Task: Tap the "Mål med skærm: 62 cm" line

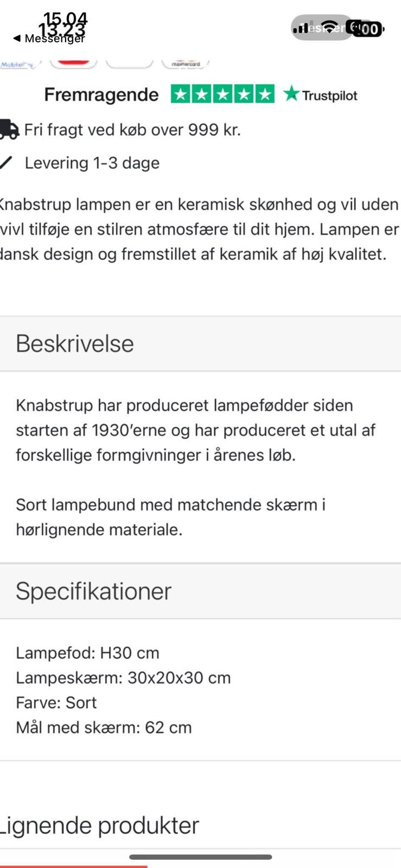Action: tap(104, 727)
